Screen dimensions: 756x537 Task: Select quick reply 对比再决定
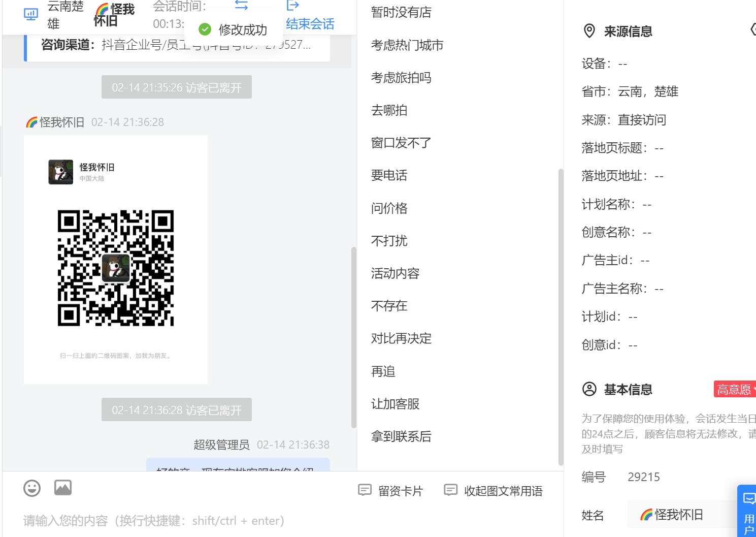click(401, 338)
